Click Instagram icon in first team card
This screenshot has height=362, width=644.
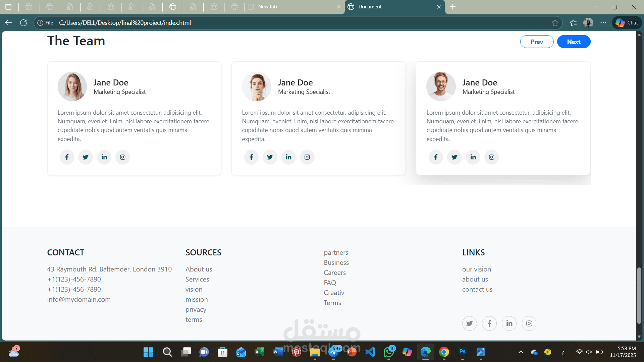[123, 157]
